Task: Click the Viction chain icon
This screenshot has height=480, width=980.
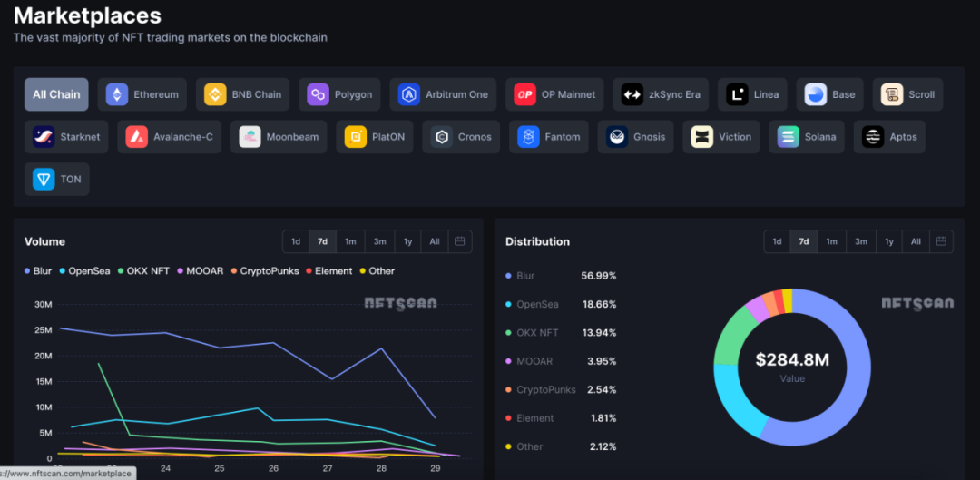Action: [x=701, y=137]
